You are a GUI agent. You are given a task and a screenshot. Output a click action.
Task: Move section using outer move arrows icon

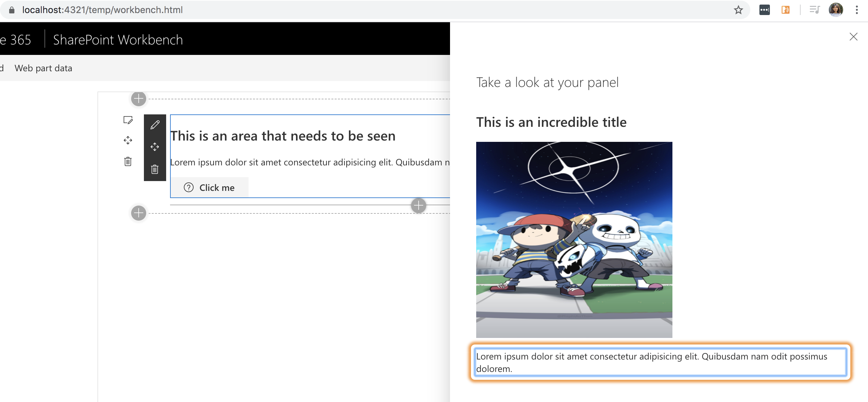(128, 140)
